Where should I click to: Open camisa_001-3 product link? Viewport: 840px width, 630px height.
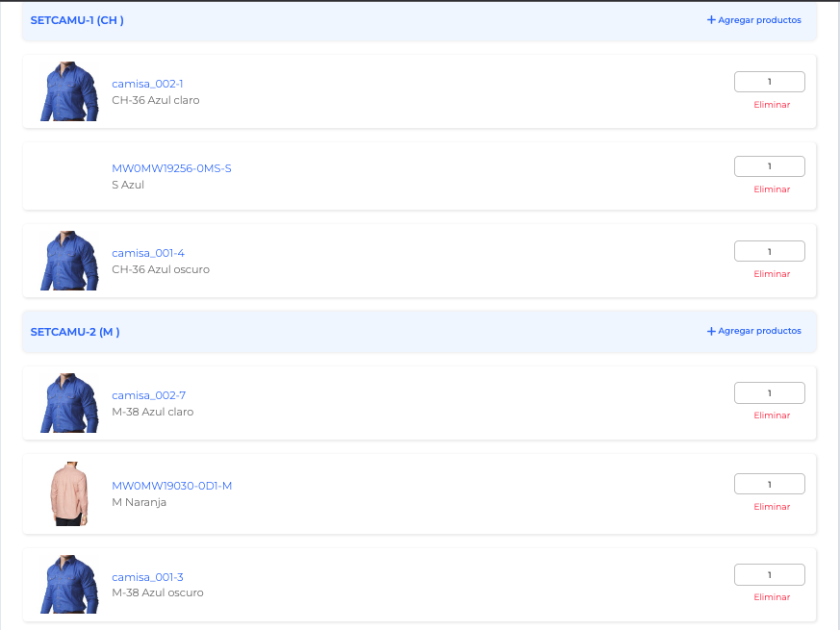147,577
